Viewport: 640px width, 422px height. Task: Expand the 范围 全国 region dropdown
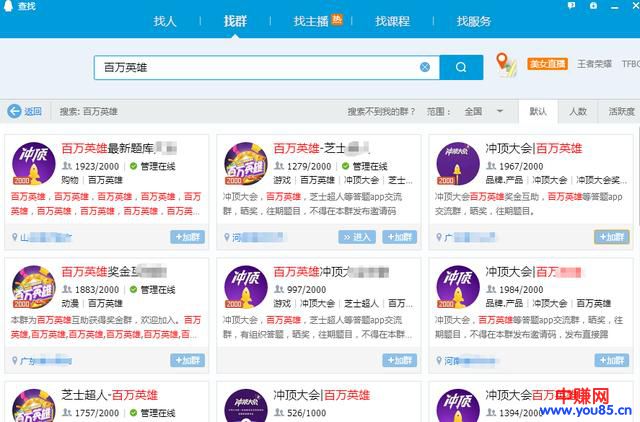coord(480,112)
